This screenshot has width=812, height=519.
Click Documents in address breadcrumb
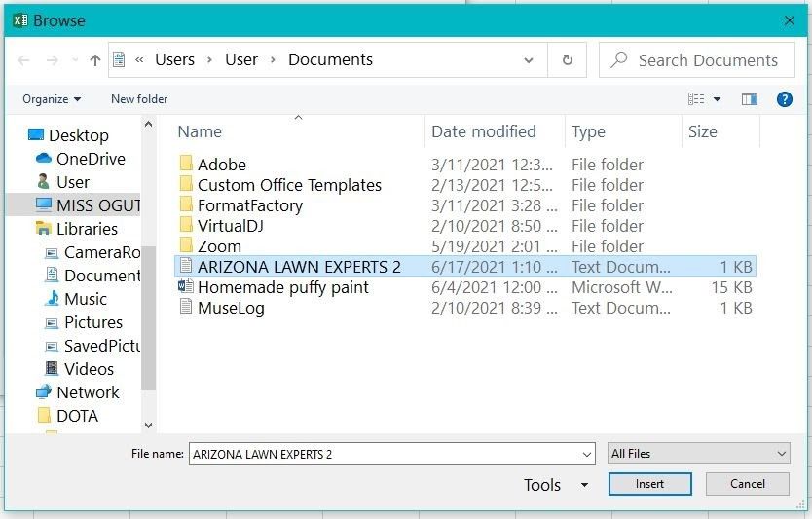[x=330, y=60]
